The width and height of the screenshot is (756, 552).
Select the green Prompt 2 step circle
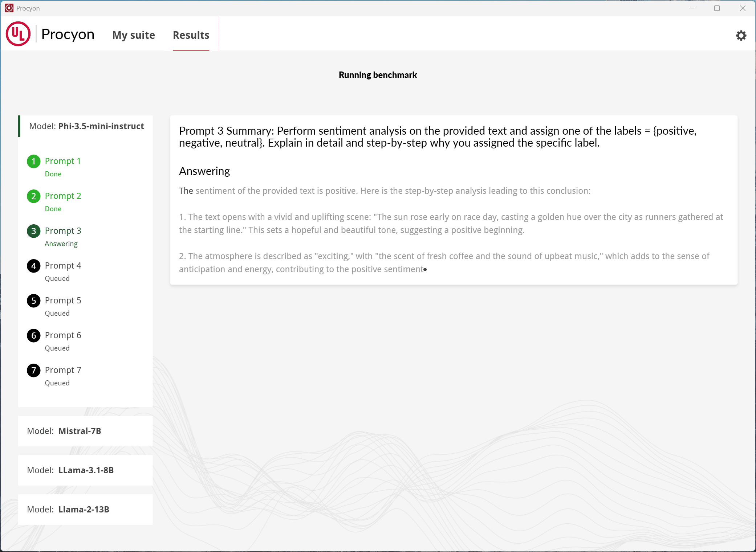[34, 196]
